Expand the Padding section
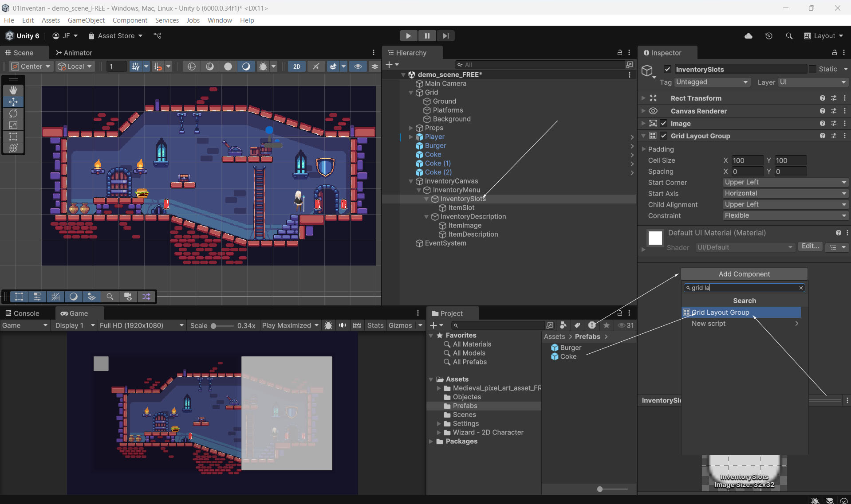This screenshot has width=851, height=504. [x=644, y=149]
